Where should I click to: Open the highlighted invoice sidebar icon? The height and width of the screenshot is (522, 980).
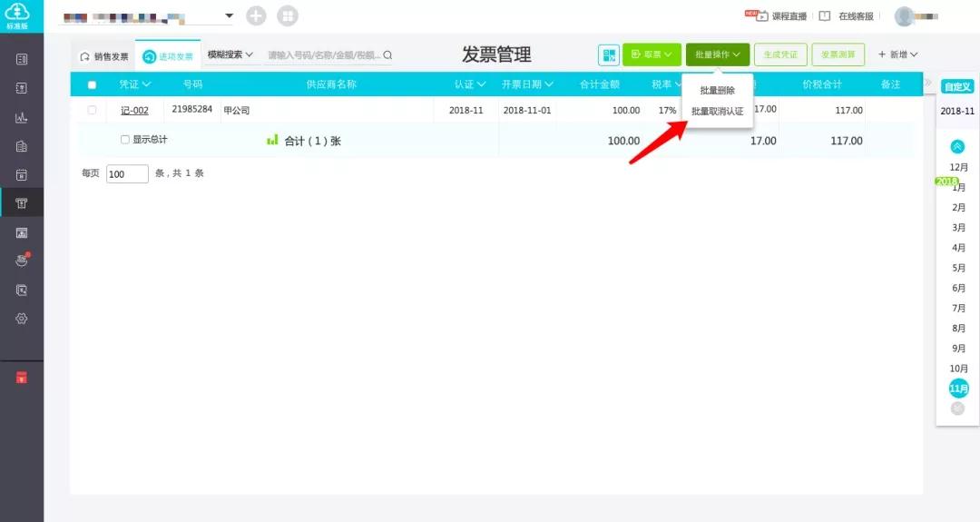point(21,203)
